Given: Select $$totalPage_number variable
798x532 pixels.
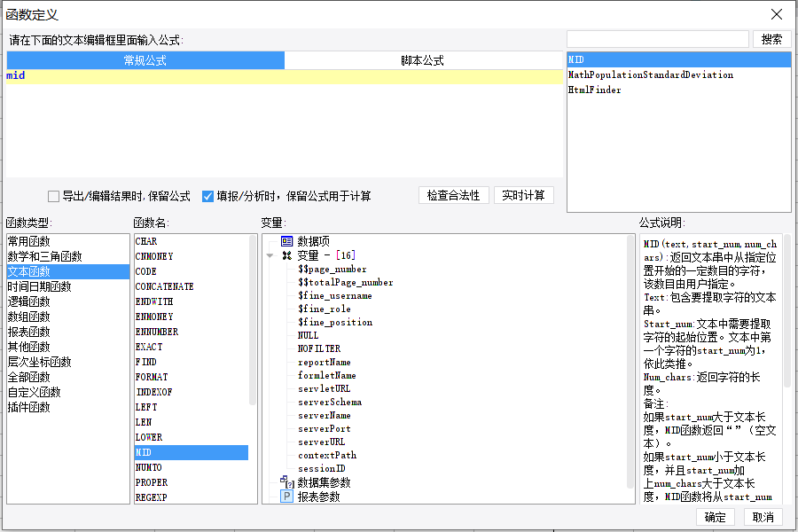Looking at the screenshot, I should [x=346, y=283].
